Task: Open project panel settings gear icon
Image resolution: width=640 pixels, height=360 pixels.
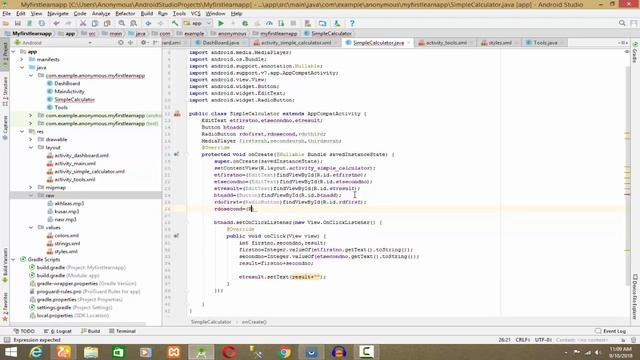Action: [143, 42]
